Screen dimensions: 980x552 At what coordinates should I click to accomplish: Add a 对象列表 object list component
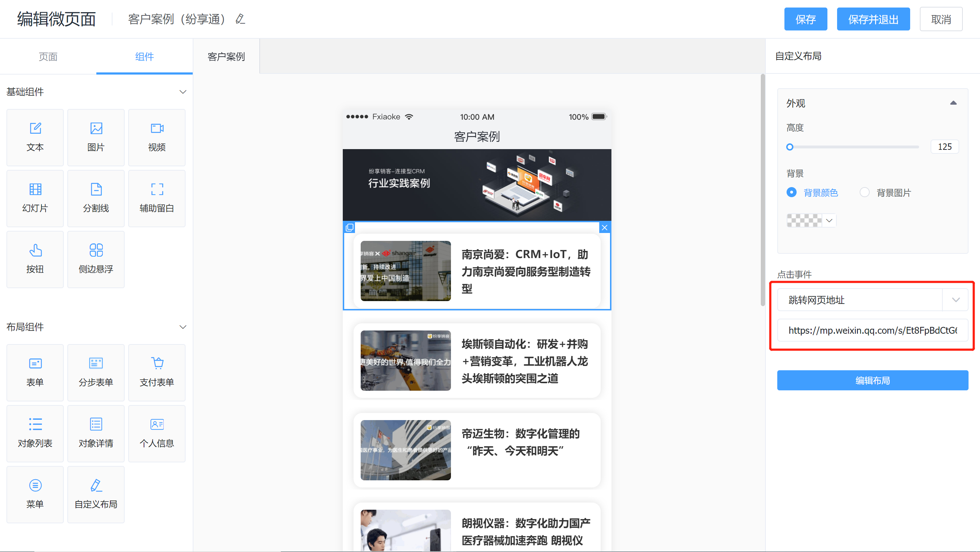pyautogui.click(x=35, y=434)
